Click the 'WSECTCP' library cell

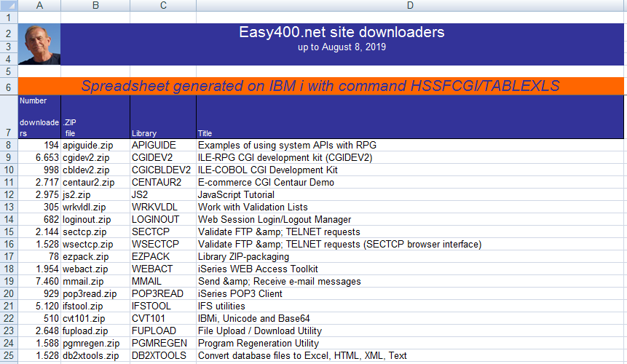(x=163, y=244)
